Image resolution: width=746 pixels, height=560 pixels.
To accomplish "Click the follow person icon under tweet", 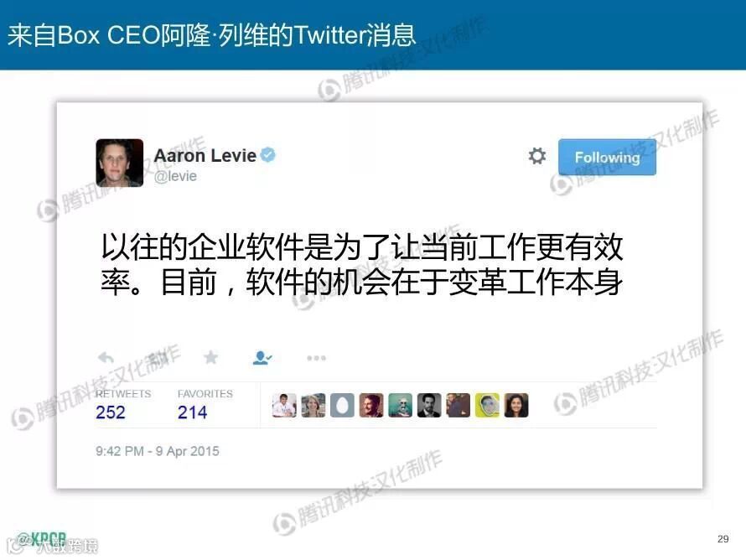I will click(x=262, y=357).
